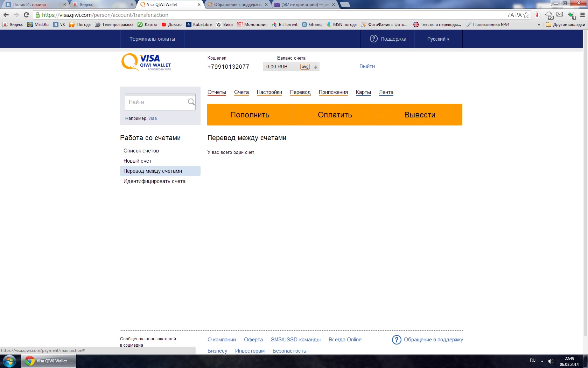Screen dimensions: 588x368
Task: Click the Yandex extension icon in toolbar
Action: tap(537, 15)
